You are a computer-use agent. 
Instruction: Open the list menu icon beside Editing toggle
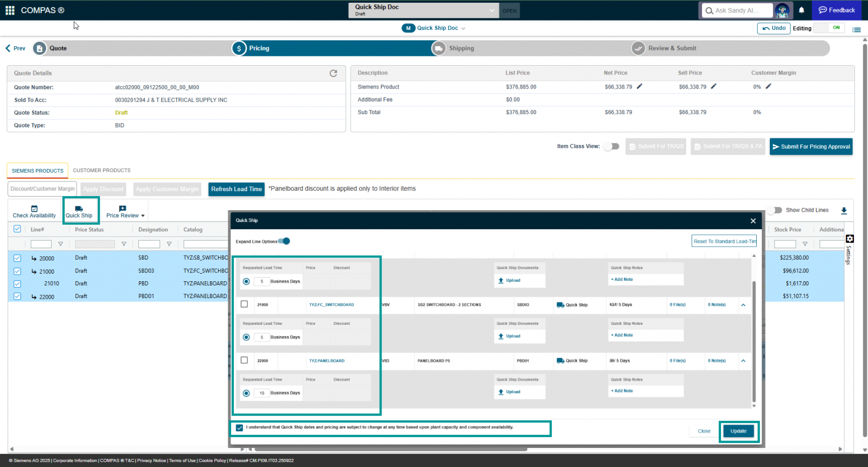click(x=857, y=29)
